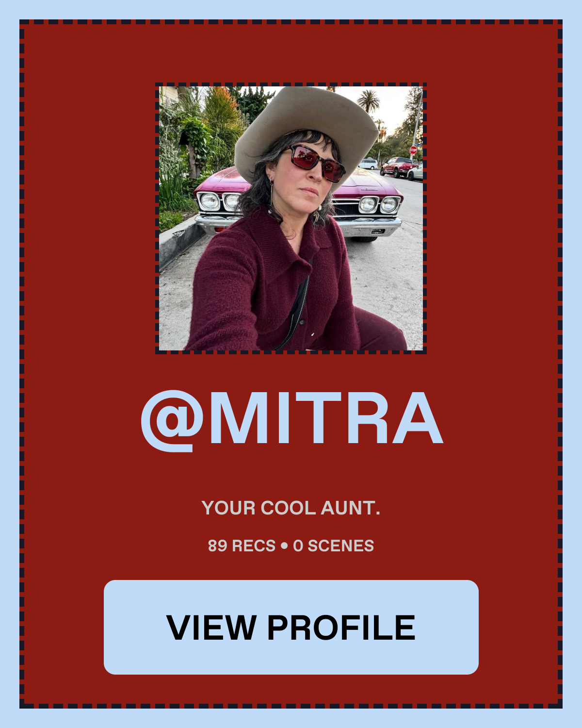Click the dashed border around the profile photo
This screenshot has height=728, width=582.
[291, 84]
